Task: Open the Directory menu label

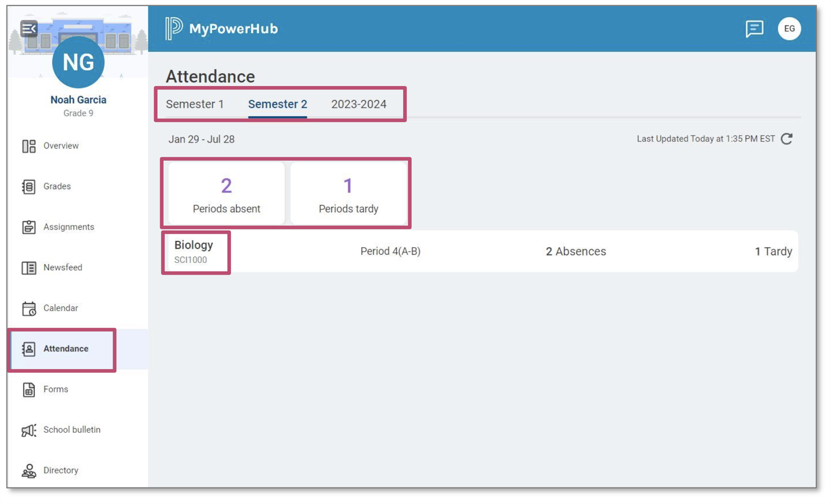Action: coord(61,470)
